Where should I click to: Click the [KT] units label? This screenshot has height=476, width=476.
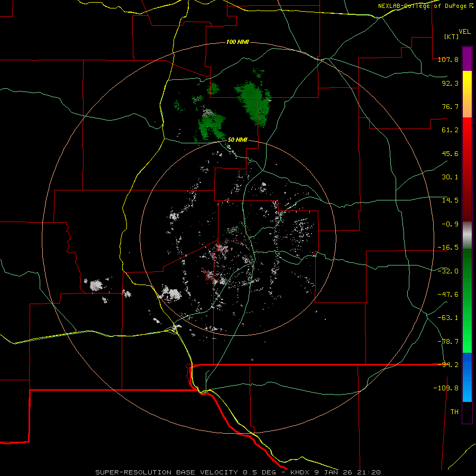pyautogui.click(x=452, y=36)
